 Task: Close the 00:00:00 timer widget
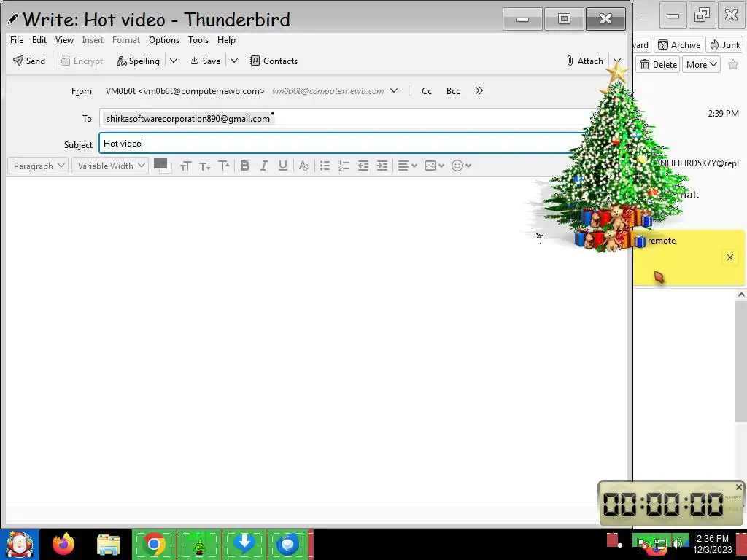coord(739,486)
